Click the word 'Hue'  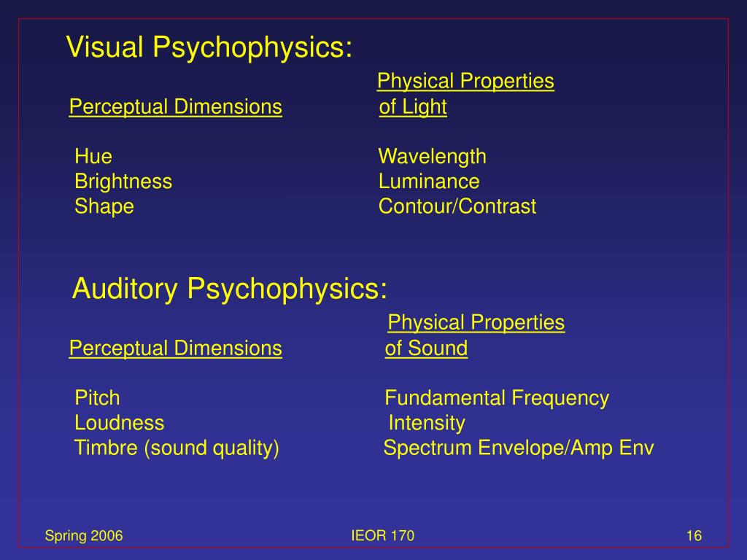click(93, 156)
